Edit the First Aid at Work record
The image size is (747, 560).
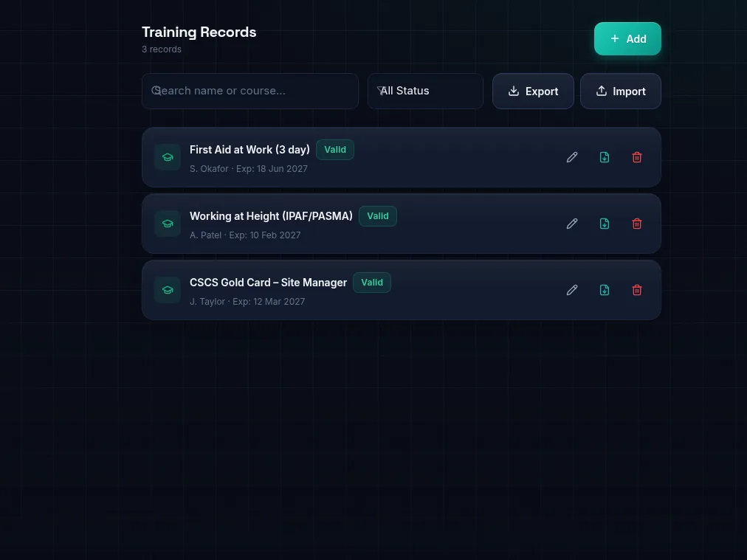coord(571,157)
